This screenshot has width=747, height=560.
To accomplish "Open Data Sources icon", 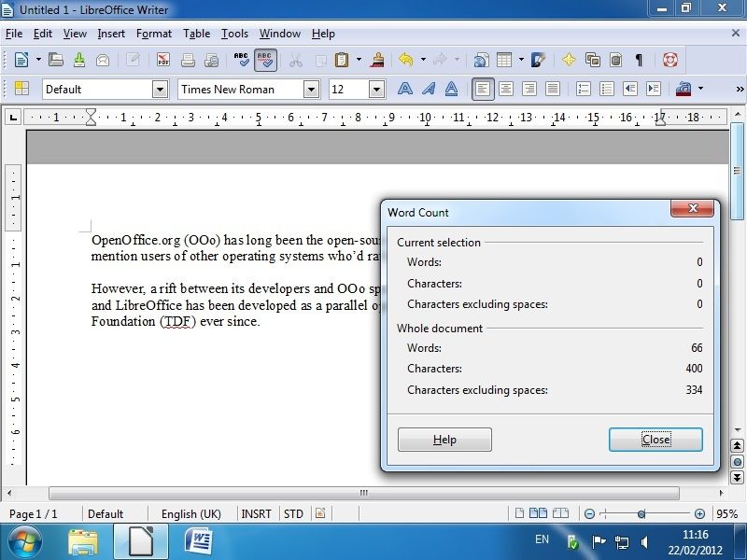I will (x=616, y=60).
